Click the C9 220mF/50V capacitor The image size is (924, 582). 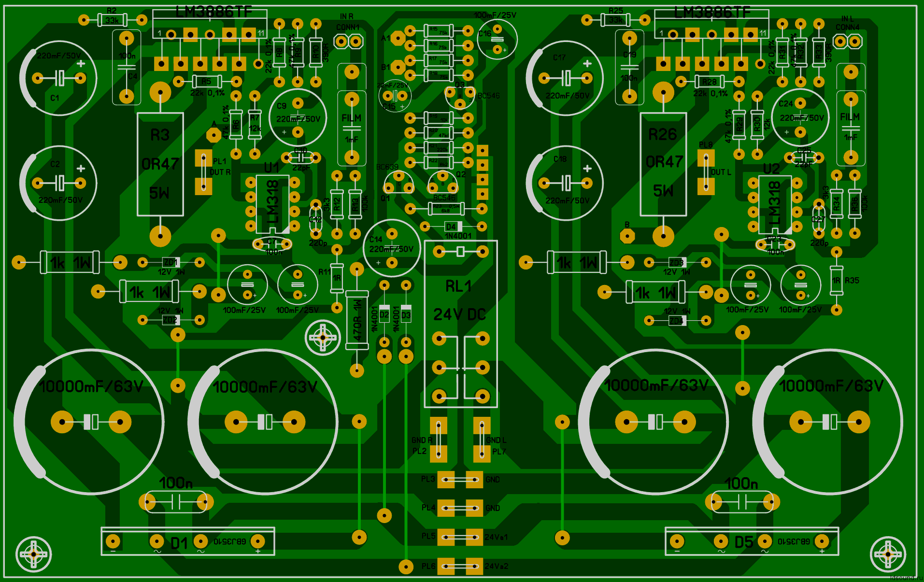pyautogui.click(x=298, y=118)
